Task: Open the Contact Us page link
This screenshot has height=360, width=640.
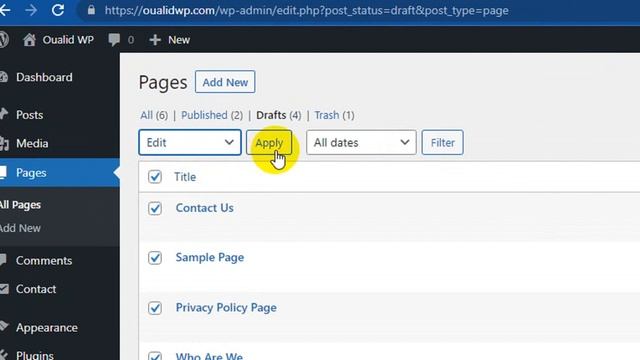Action: (x=204, y=208)
